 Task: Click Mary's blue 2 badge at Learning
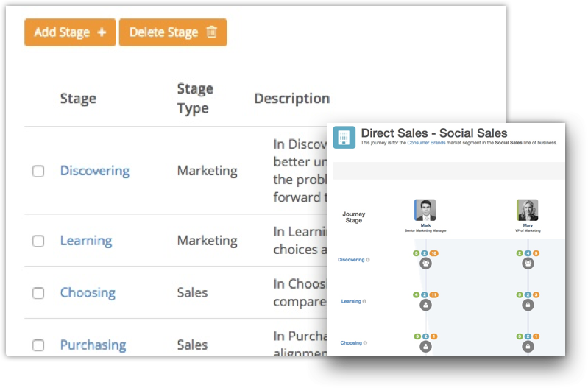click(x=528, y=295)
